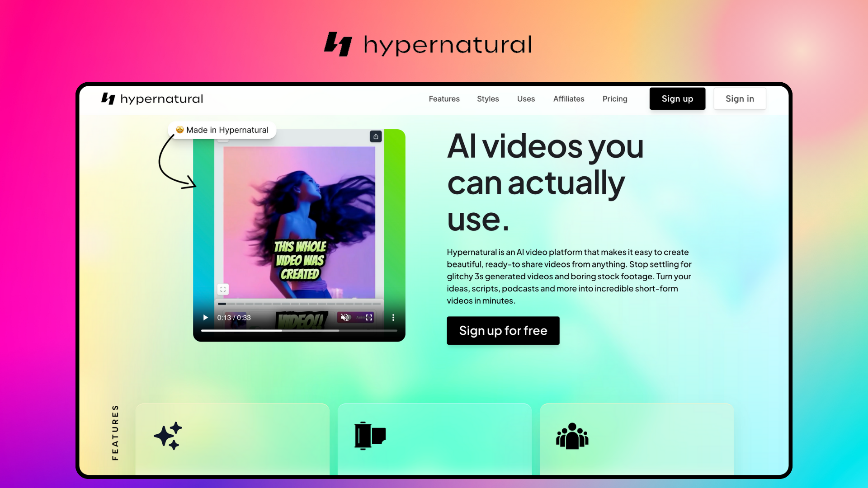
Task: Click the fullscreen expand icon inside the video
Action: (x=223, y=289)
